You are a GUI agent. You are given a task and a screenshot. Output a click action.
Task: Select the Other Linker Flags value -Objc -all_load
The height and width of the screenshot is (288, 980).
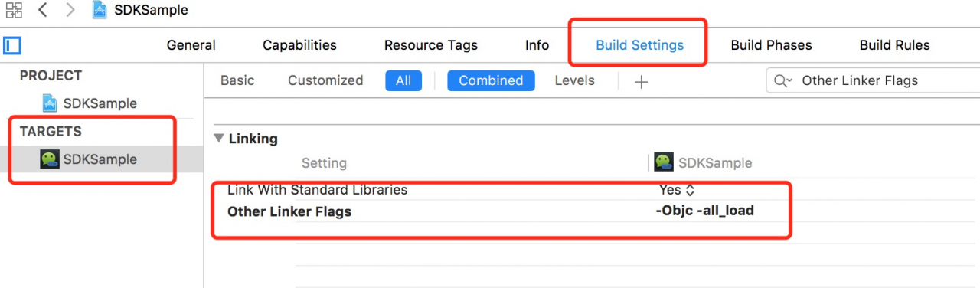click(x=705, y=211)
